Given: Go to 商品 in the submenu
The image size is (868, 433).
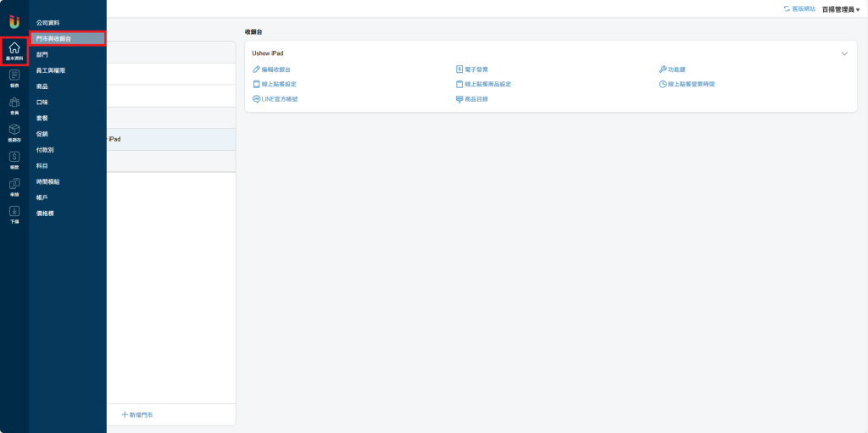Looking at the screenshot, I should pos(42,86).
